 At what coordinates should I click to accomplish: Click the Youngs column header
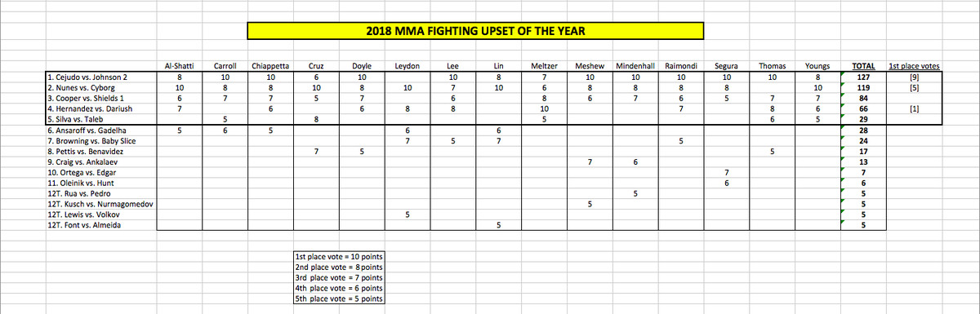click(x=817, y=65)
